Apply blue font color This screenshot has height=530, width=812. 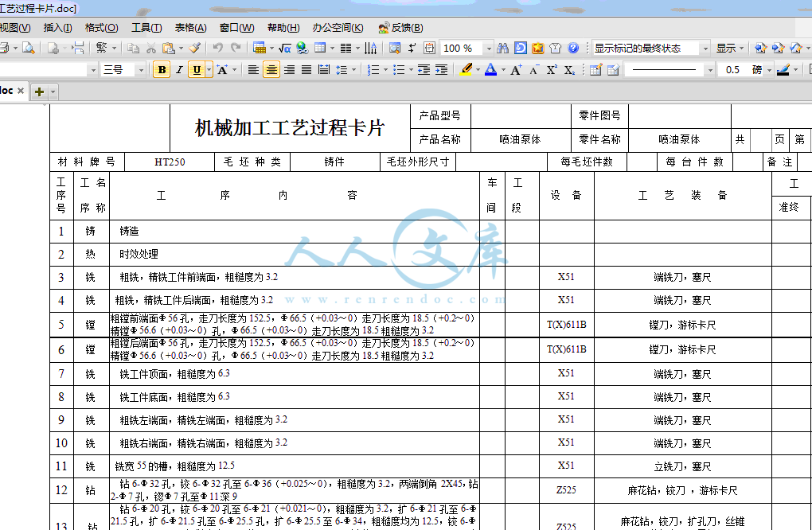(490, 70)
